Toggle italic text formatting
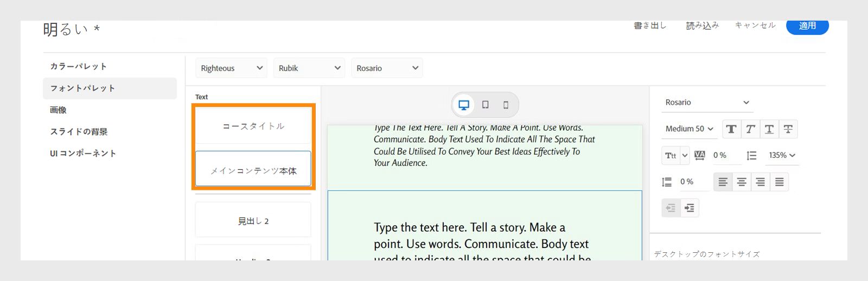This screenshot has width=868, height=281. pos(750,129)
